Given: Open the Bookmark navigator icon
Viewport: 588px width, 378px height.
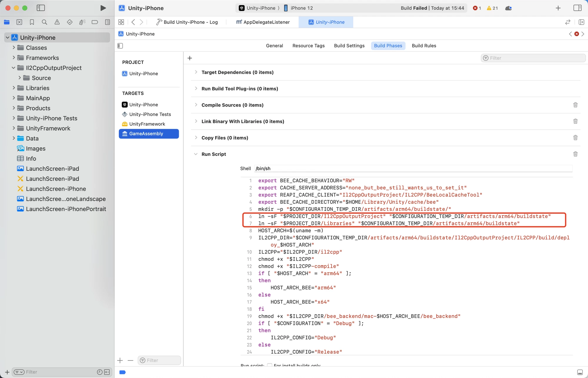Looking at the screenshot, I should (x=32, y=22).
